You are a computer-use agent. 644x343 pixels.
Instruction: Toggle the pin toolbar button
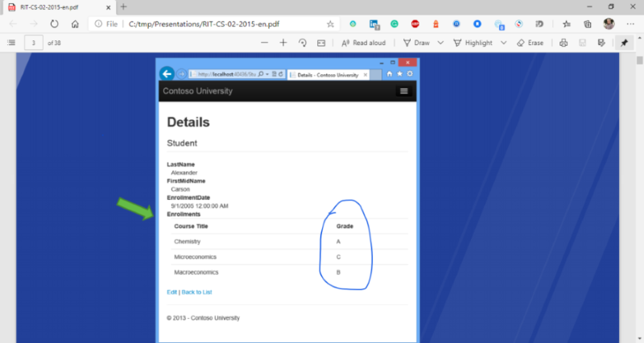pos(625,43)
